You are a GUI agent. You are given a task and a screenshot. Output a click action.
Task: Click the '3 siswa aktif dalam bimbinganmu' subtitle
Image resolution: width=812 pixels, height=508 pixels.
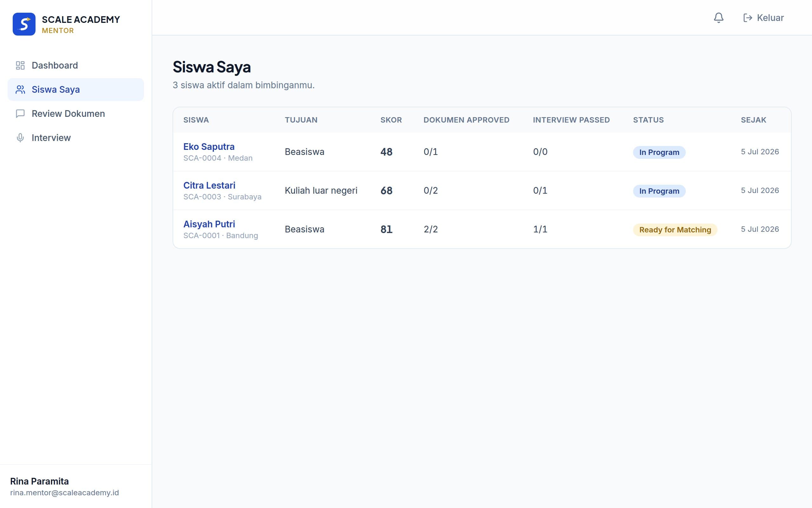click(x=244, y=85)
